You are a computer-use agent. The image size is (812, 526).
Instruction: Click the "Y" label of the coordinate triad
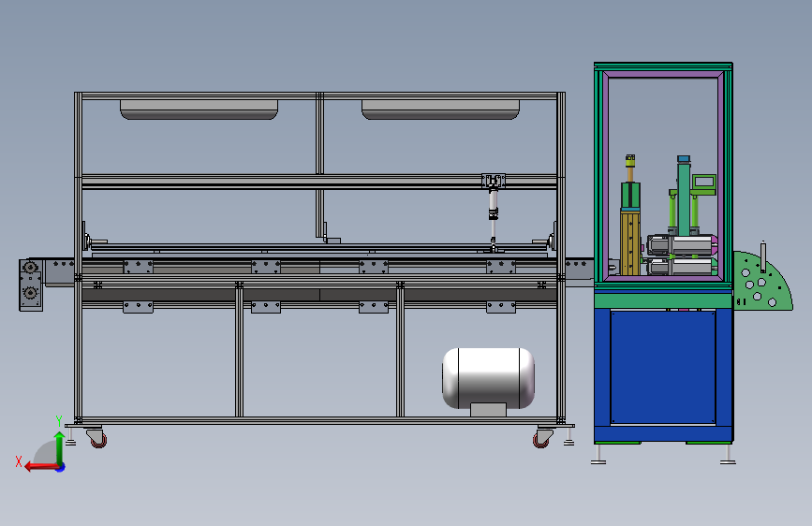[59, 421]
